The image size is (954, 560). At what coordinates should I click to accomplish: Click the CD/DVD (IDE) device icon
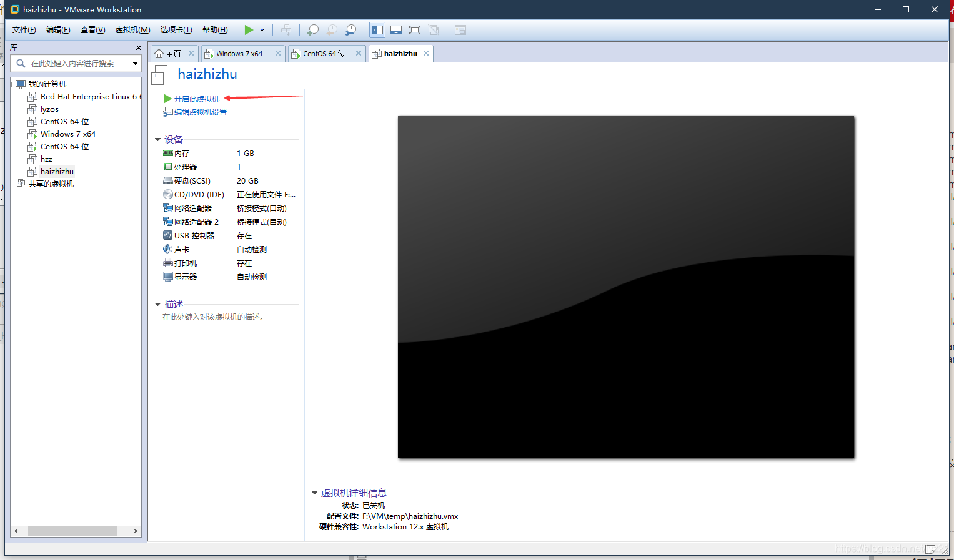167,195
